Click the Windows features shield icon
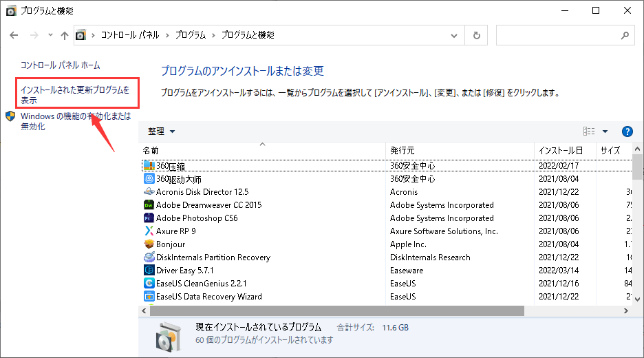The image size is (644, 358). pos(10,116)
